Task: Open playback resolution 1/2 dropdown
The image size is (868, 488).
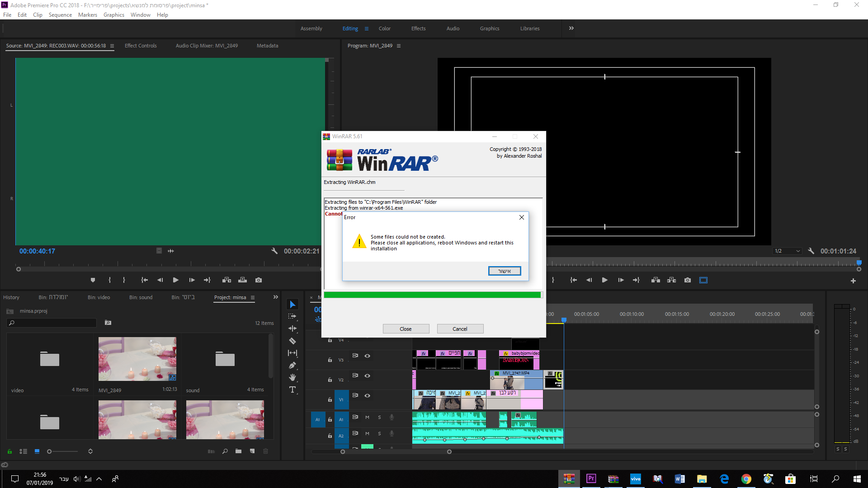Action: click(788, 251)
